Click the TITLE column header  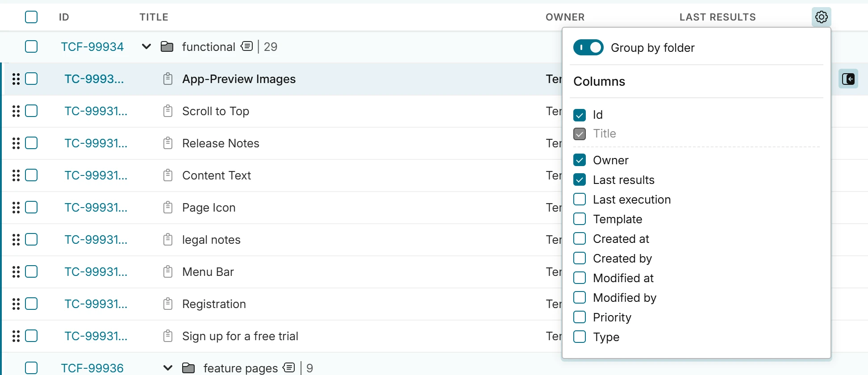pos(154,17)
